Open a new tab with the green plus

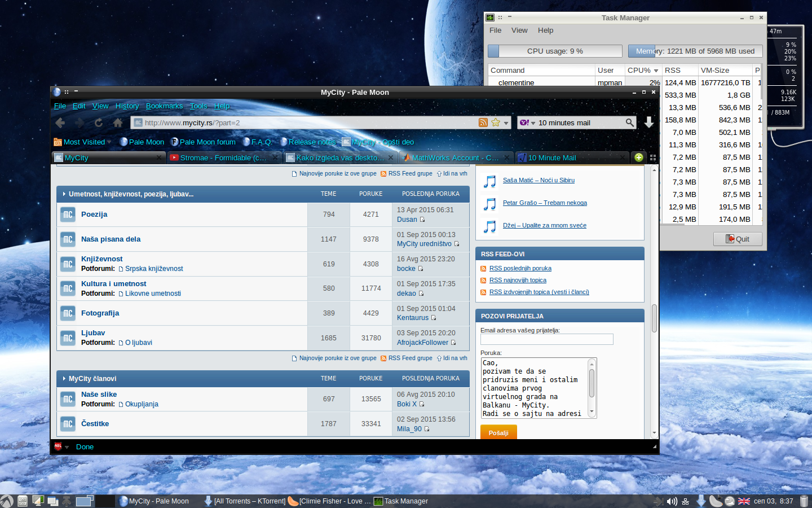(639, 157)
